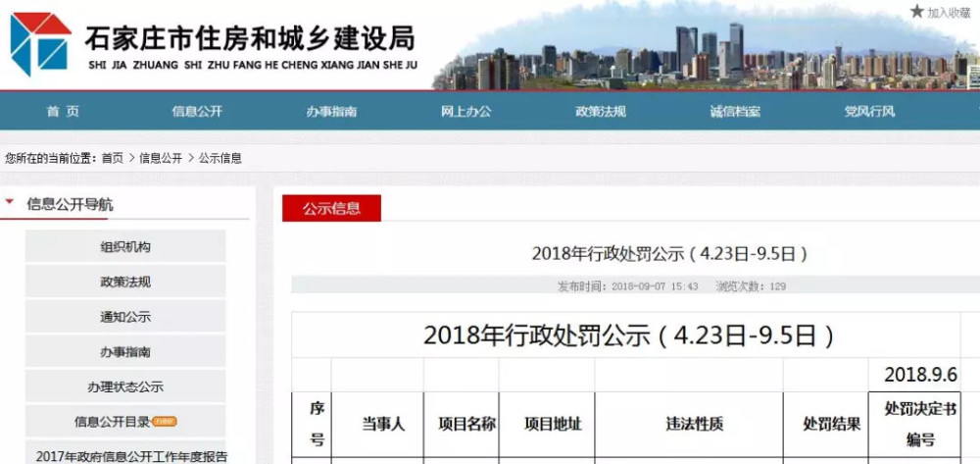The width and height of the screenshot is (980, 464).
Task: Click the star icon beside 加入收藏
Action: [916, 12]
